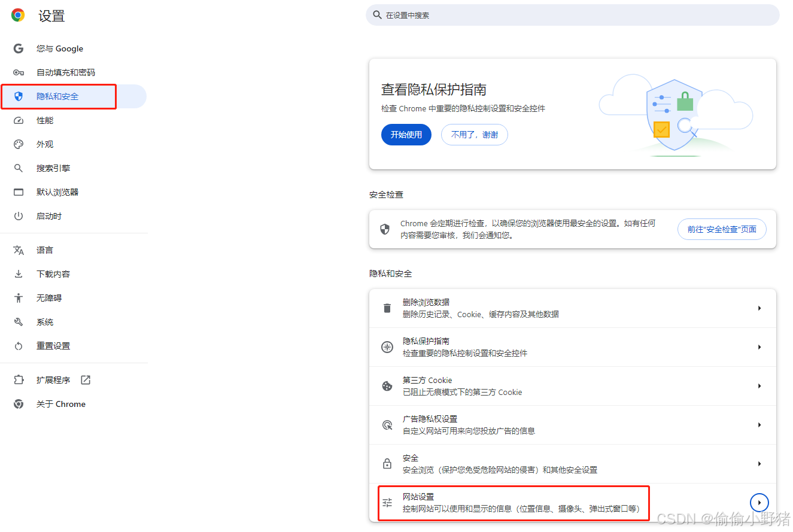Click the ad target icon for 广告隐私权设置
This screenshot has width=793, height=532.
387,425
